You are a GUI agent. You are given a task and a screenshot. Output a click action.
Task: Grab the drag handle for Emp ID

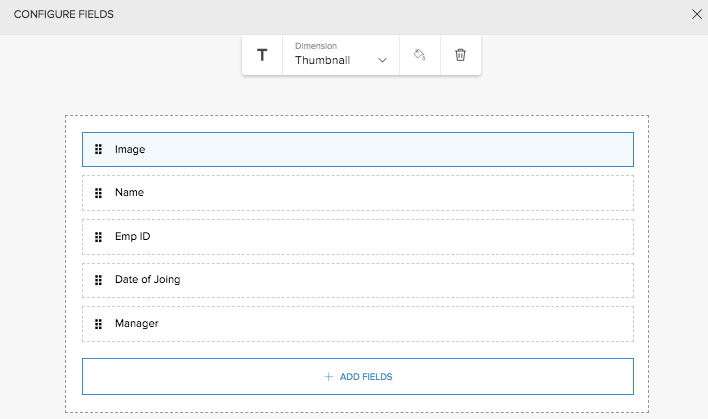[99, 237]
